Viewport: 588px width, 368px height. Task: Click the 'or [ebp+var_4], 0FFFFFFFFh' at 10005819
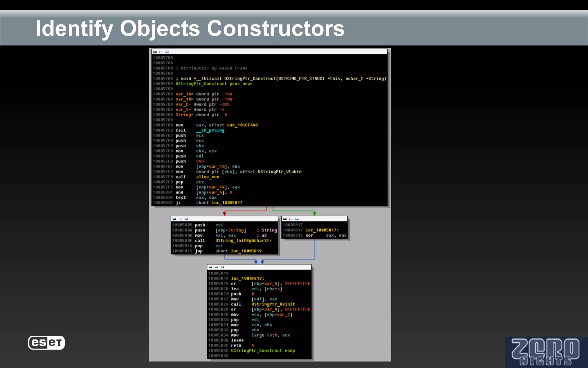[271, 283]
